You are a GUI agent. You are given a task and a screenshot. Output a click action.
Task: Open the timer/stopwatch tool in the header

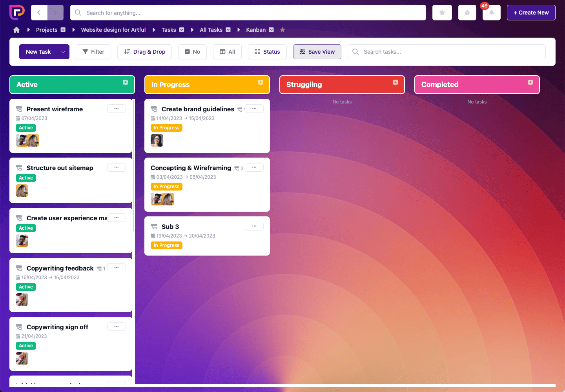tap(467, 12)
